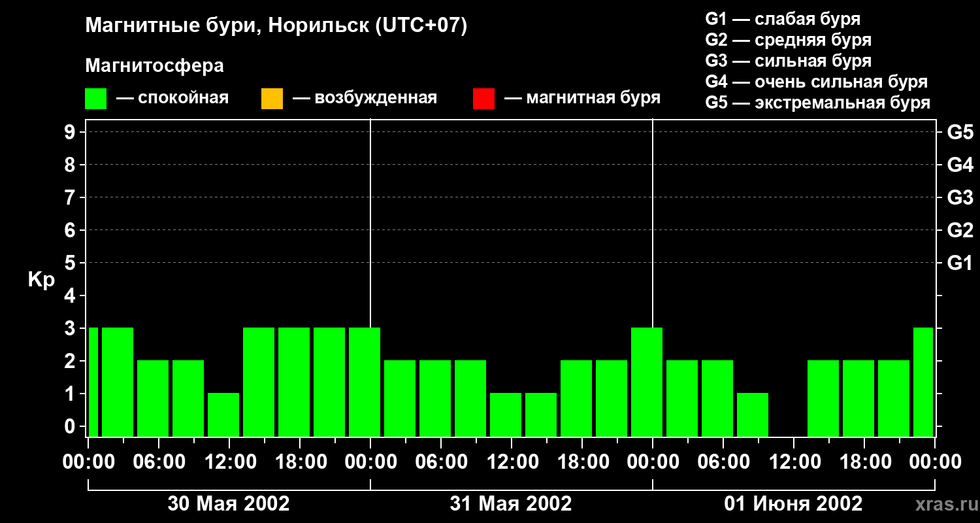Click the red 'магнитная буря' legend swatch

483,99
